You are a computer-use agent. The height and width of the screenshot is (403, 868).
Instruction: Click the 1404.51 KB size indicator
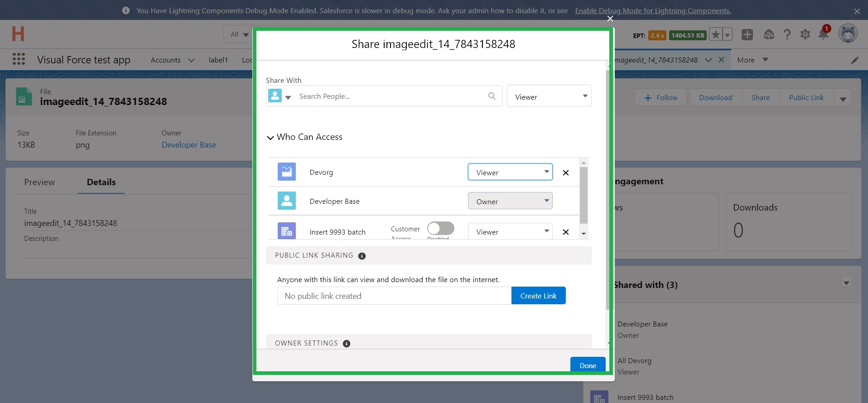click(x=688, y=35)
